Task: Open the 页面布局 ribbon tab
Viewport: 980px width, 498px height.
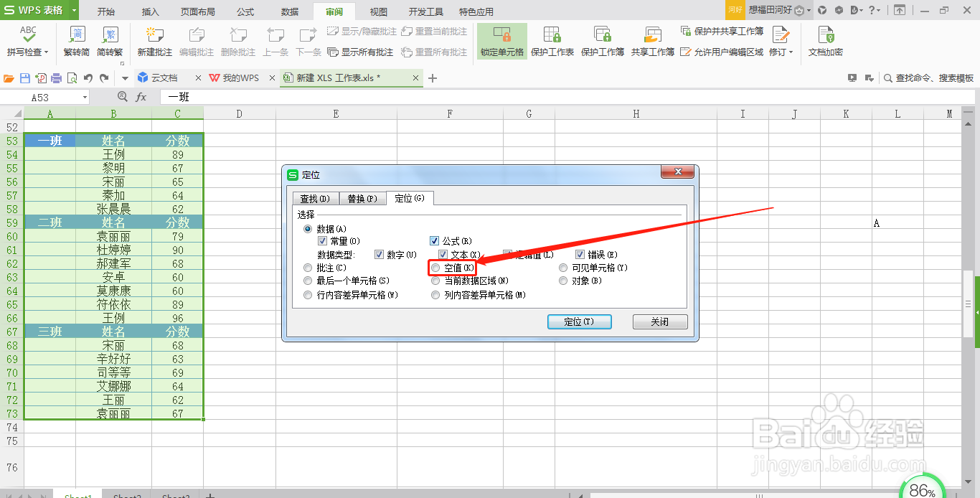Action: (x=197, y=11)
